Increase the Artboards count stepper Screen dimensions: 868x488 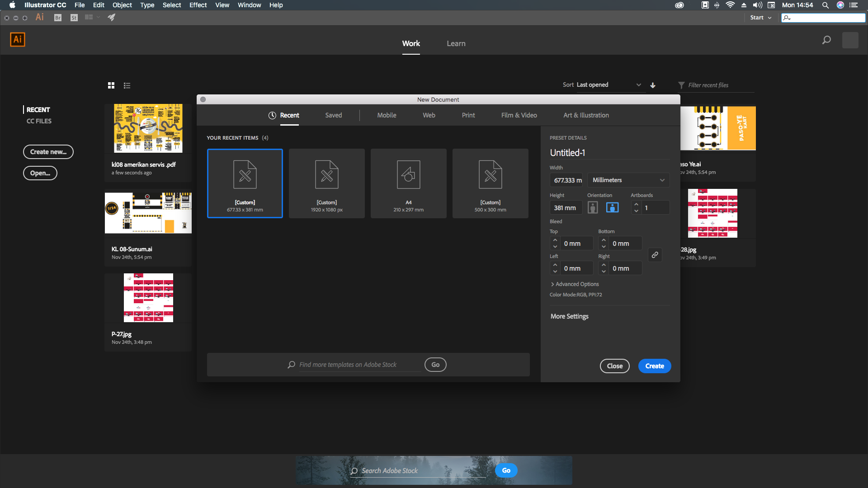pos(637,204)
